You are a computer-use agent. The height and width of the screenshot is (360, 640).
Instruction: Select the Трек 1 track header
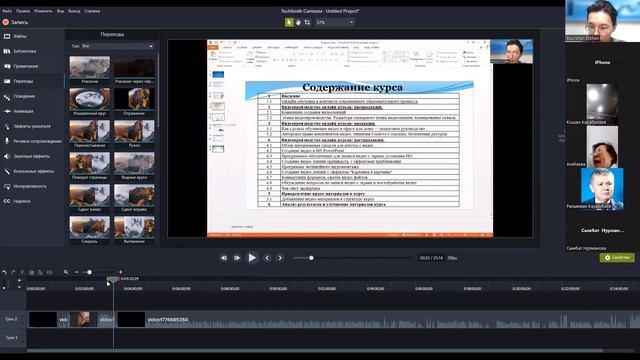pyautogui.click(x=13, y=338)
